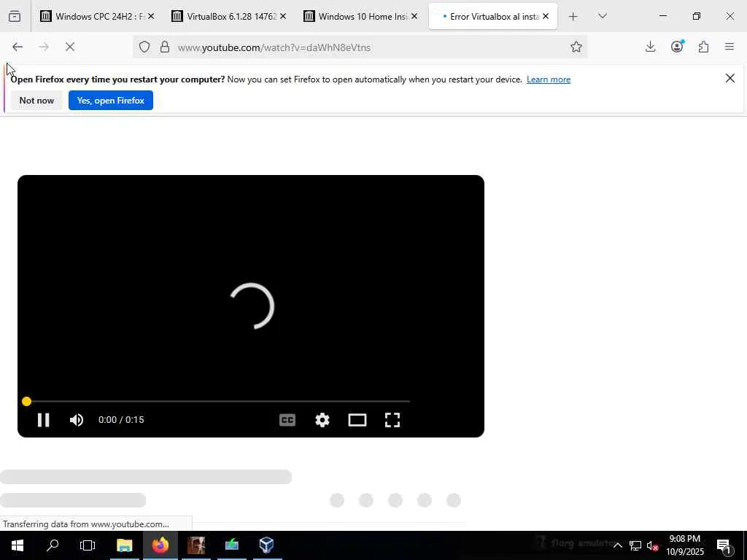Open the Firefox application hamburger menu
The image size is (747, 560).
pyautogui.click(x=729, y=47)
